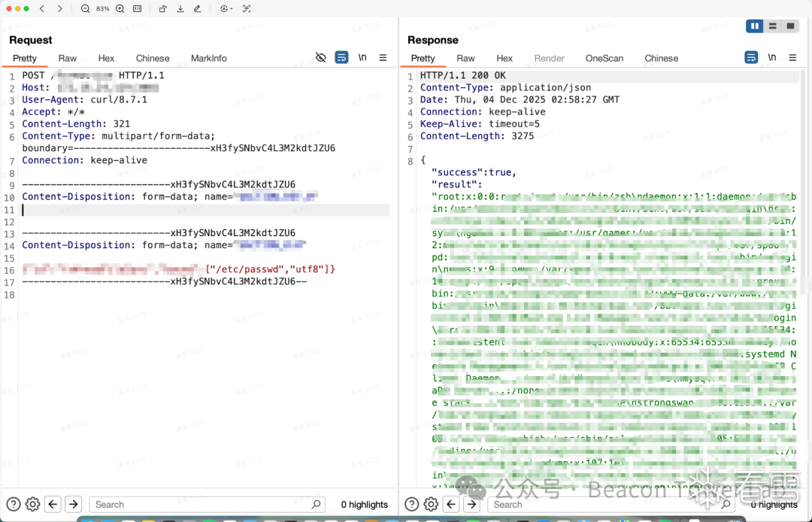This screenshot has width=812, height=522.
Task: Go to the next Request search match
Action: (74, 504)
